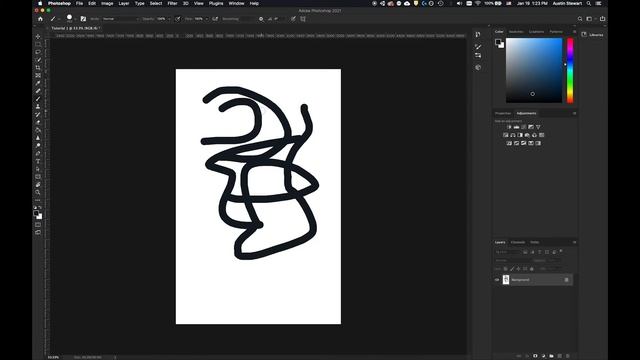
Task: Select the Clone Stamp tool
Action: tap(38, 107)
